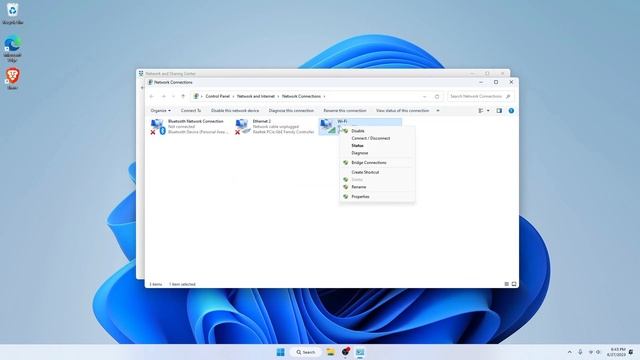Click Network and Internet breadcrumb
640x360 pixels.
(x=256, y=96)
